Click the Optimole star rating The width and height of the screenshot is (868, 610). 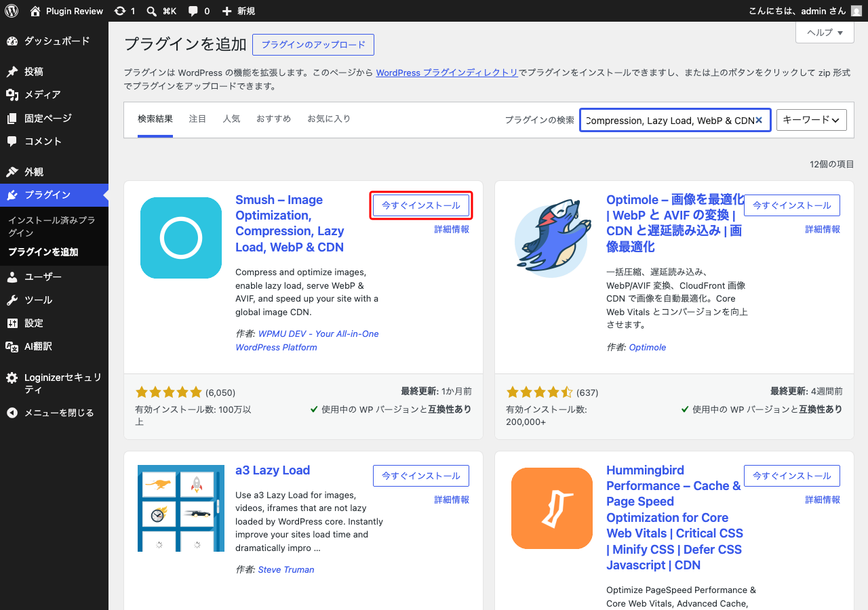(x=540, y=392)
